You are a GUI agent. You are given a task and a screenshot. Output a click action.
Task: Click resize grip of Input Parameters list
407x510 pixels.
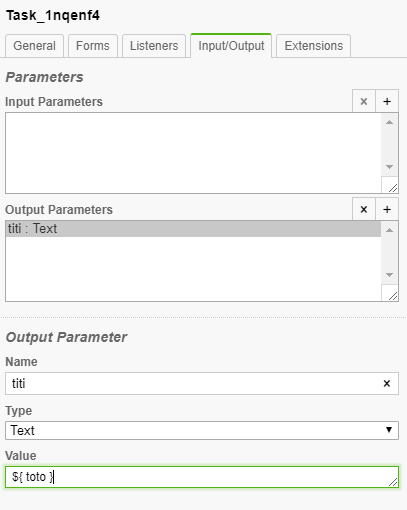pyautogui.click(x=393, y=188)
